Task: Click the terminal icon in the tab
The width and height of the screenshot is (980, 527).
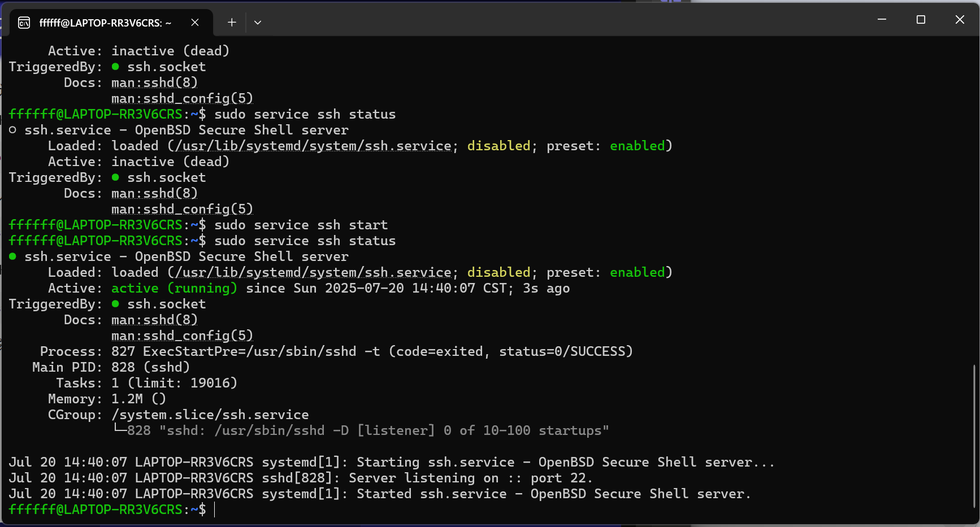Action: click(24, 23)
